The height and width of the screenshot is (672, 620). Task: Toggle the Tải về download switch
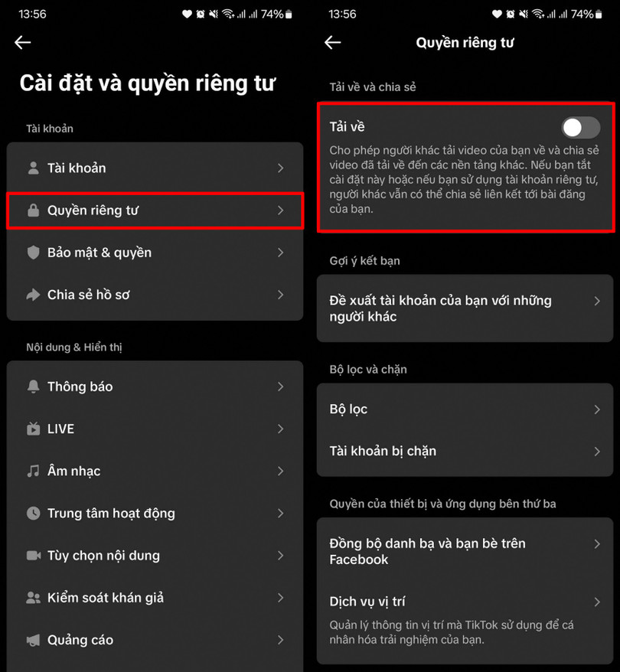coord(581,127)
